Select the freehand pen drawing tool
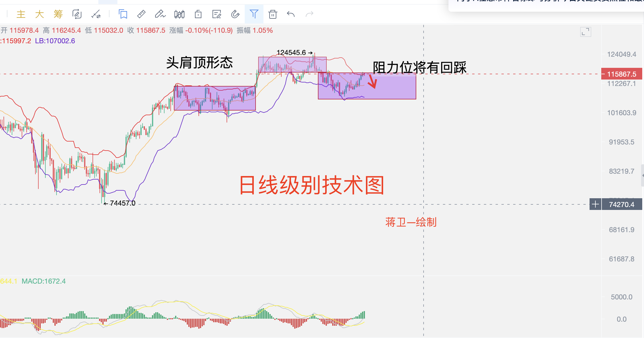Viewport: 644px width, 338px height. coord(160,14)
